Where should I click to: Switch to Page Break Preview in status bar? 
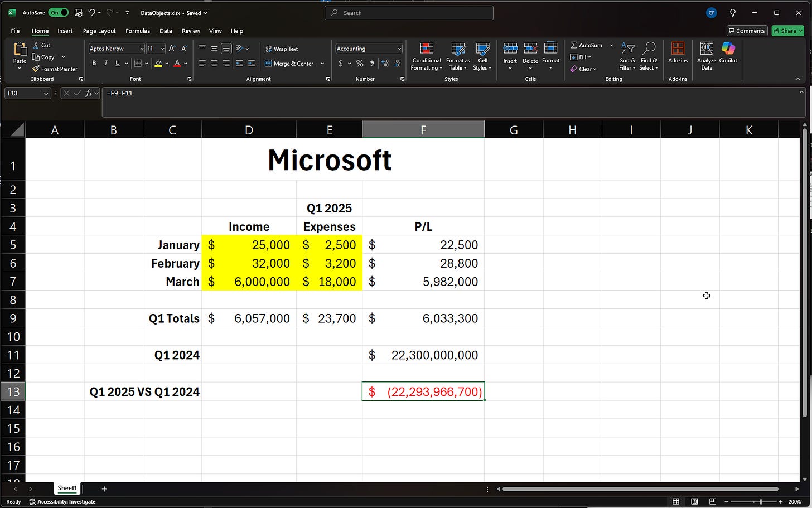tap(712, 501)
